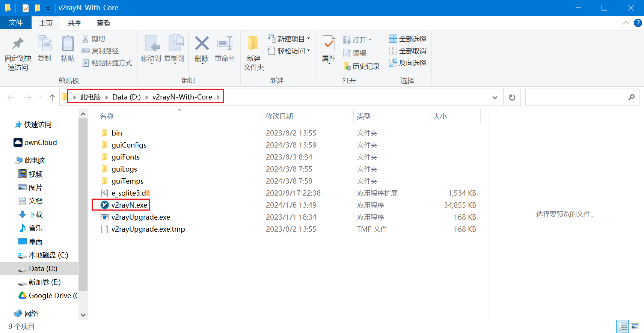The image size is (644, 333).
Task: Click the Delete (删除) ribbon icon
Action: tap(202, 49)
